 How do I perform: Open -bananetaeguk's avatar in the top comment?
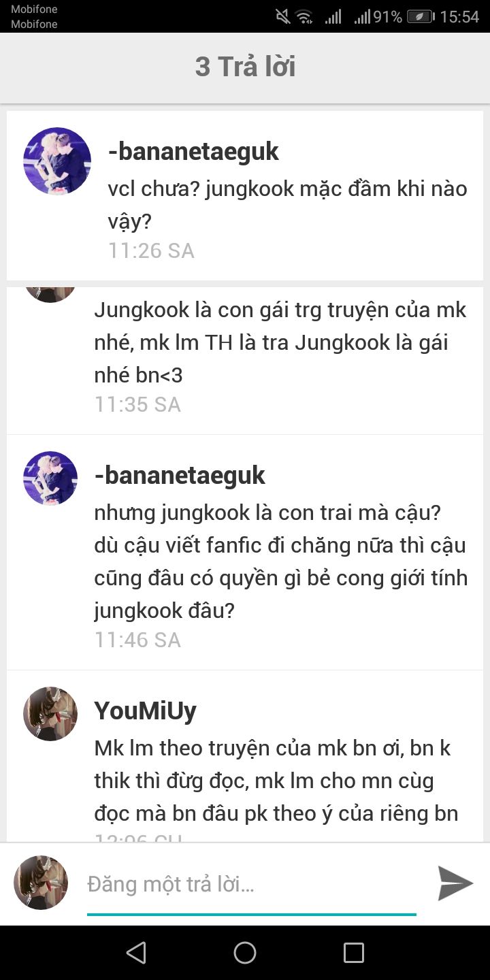click(x=57, y=161)
